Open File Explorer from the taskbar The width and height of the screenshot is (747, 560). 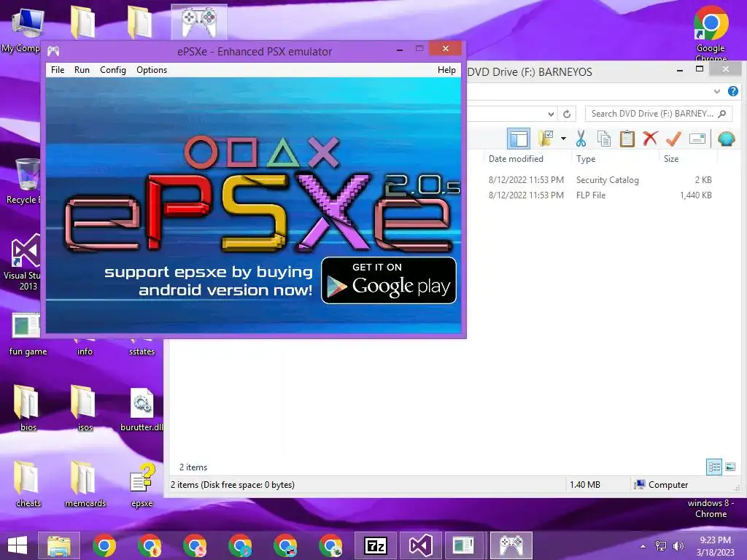click(59, 545)
